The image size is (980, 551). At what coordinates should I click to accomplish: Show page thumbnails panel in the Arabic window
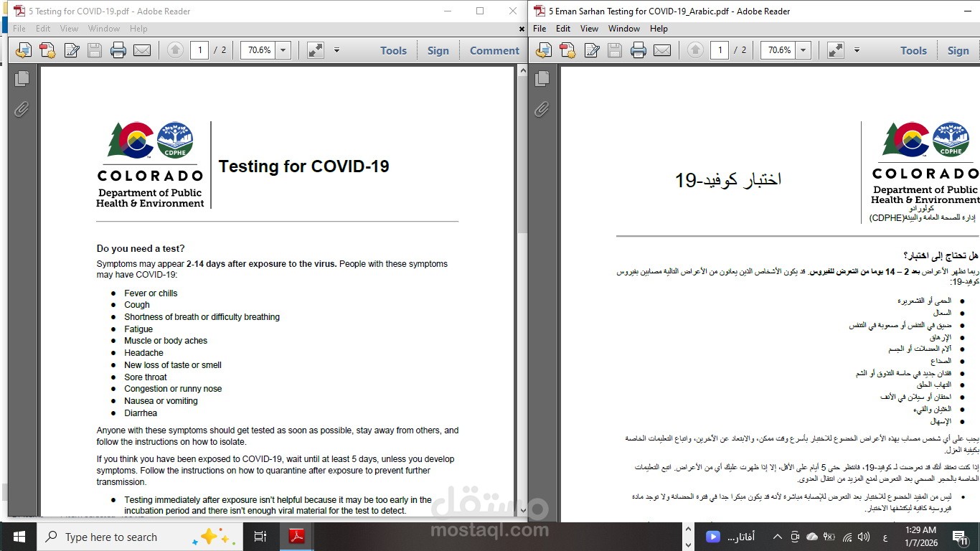tap(542, 78)
